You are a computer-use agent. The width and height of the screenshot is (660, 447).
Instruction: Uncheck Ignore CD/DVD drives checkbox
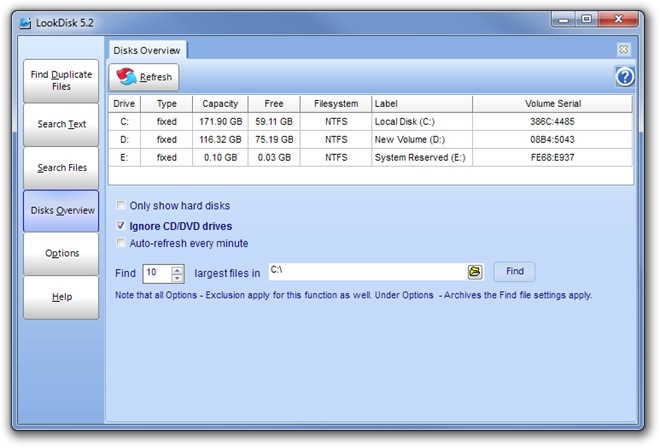click(x=121, y=226)
